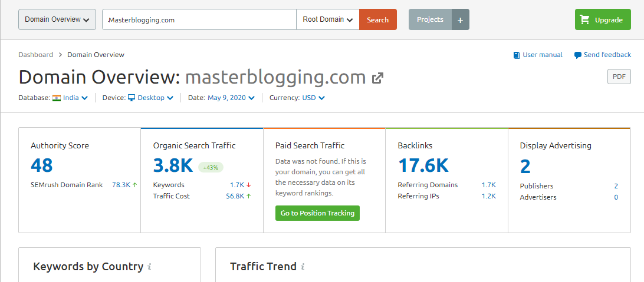Click the Keywords 1.7K value
The width and height of the screenshot is (644, 282).
[x=238, y=185]
